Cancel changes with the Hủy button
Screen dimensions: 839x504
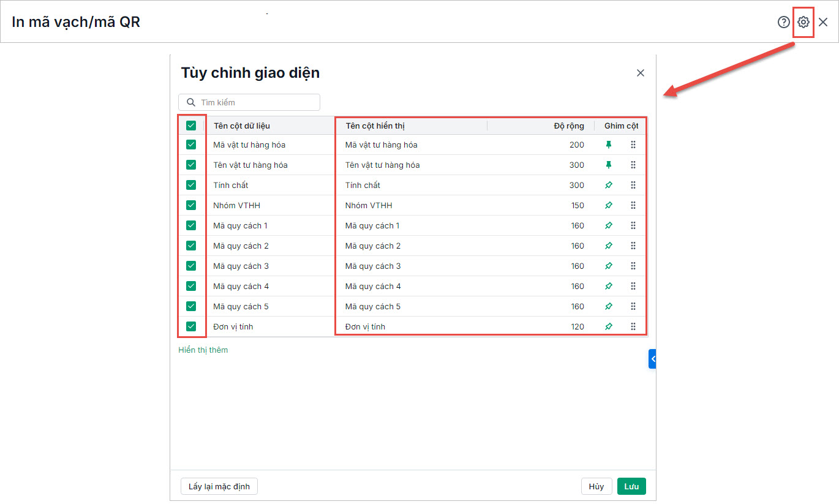coord(596,486)
